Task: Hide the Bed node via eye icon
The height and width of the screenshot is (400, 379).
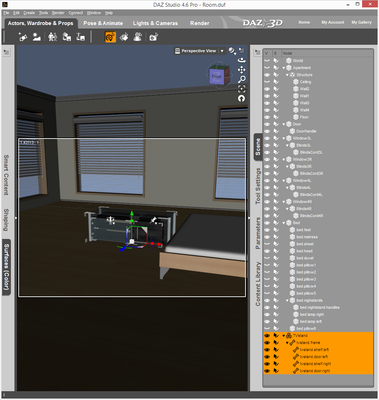Action: (x=267, y=223)
